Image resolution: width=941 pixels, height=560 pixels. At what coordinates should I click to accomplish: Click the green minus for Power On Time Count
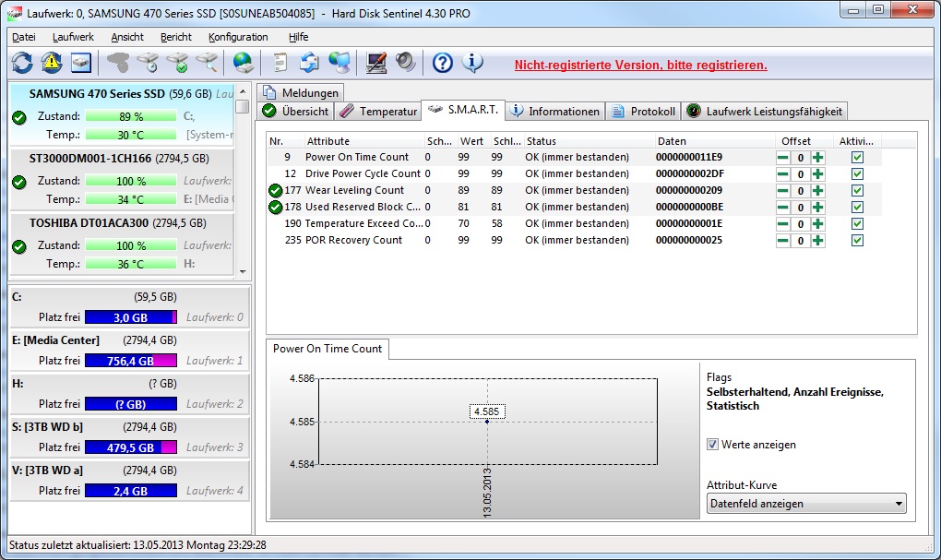tap(782, 158)
